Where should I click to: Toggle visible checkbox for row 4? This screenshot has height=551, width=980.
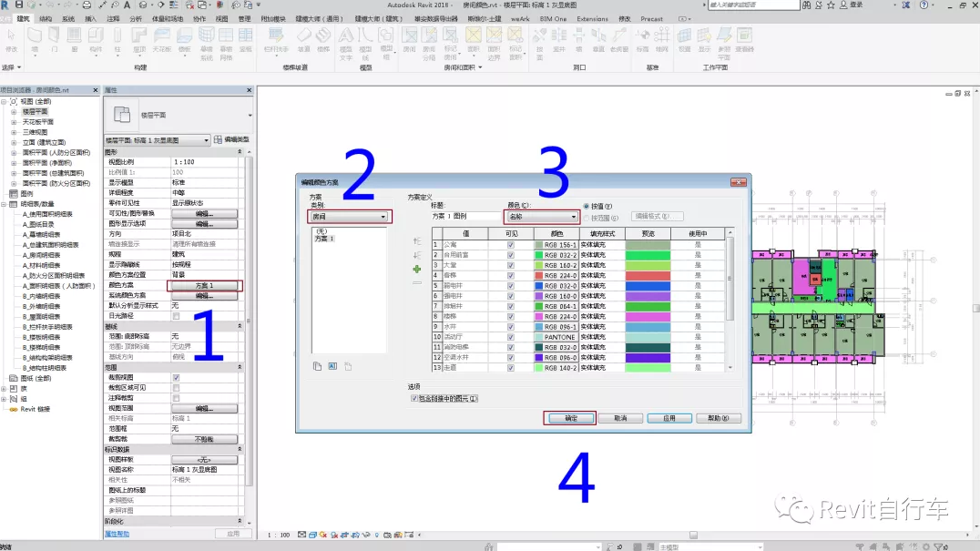tap(511, 275)
